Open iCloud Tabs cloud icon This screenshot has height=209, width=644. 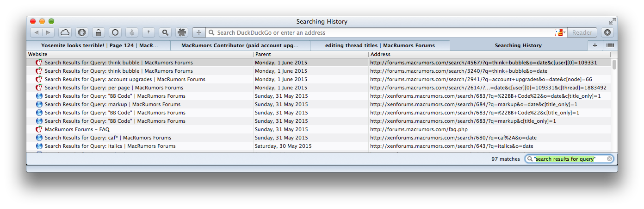point(65,32)
